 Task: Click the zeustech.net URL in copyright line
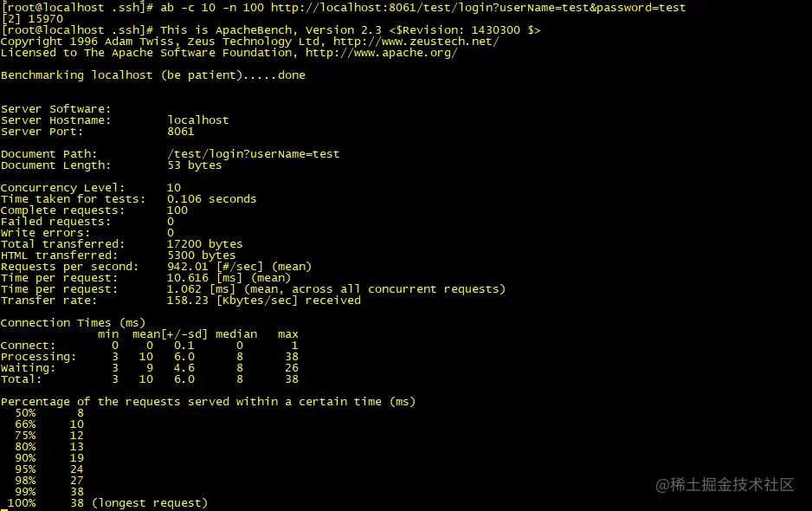416,42
